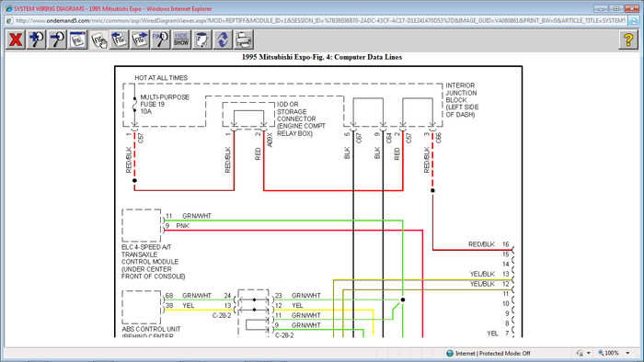The image size is (644, 362).
Task: Open help with yellow question mark
Action: point(628,40)
